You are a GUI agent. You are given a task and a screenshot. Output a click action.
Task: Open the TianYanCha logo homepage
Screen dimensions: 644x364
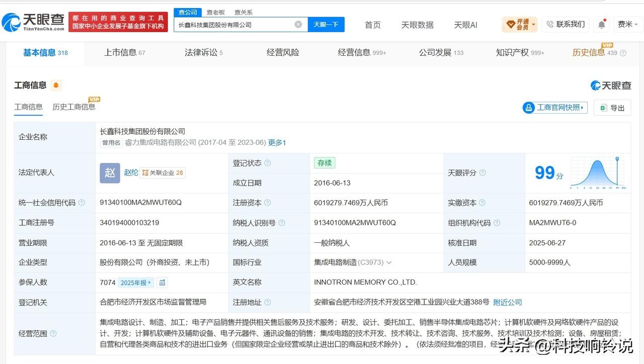33,22
